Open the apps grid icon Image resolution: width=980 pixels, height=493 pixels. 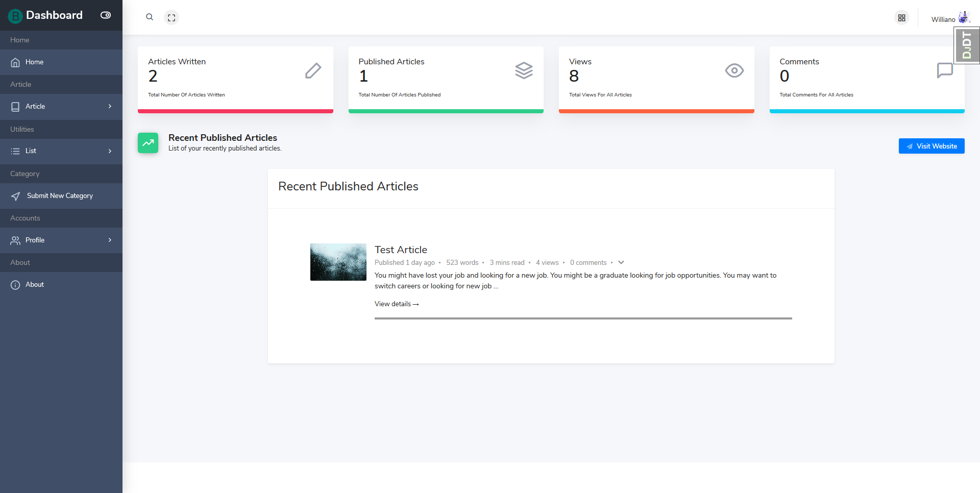pyautogui.click(x=902, y=18)
